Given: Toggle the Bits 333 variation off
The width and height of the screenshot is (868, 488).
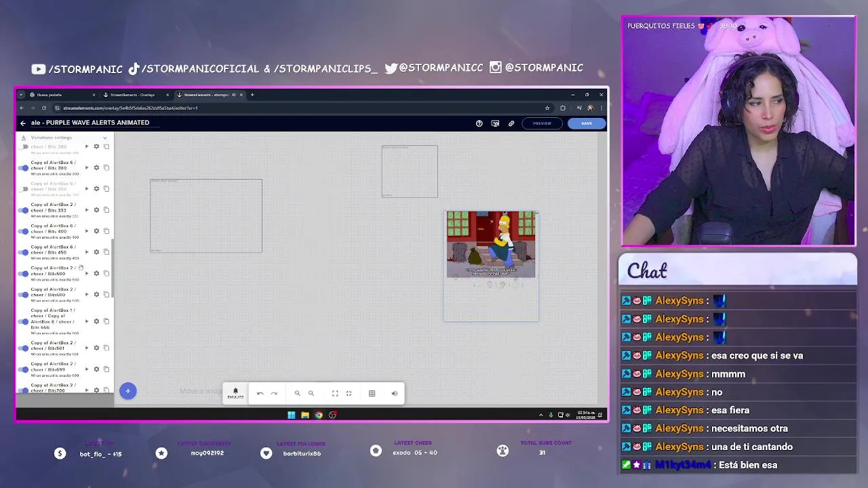Looking at the screenshot, I should (24, 210).
